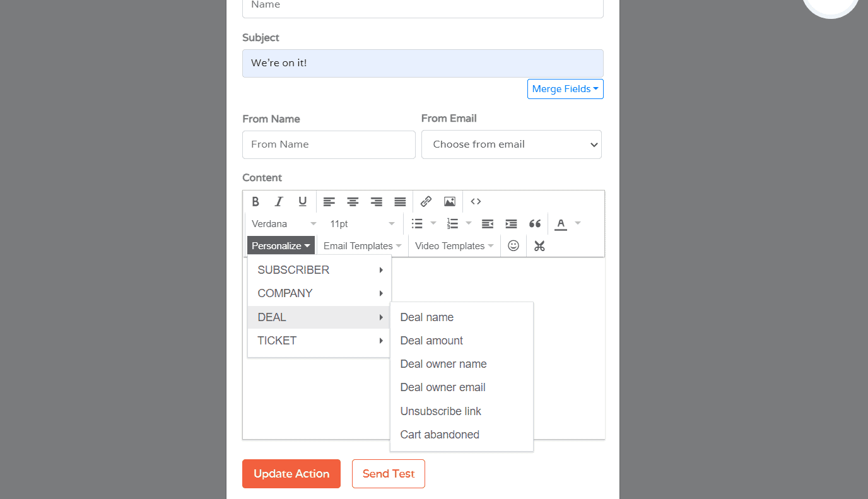
Task: Toggle underline formatting in the editor
Action: 303,201
